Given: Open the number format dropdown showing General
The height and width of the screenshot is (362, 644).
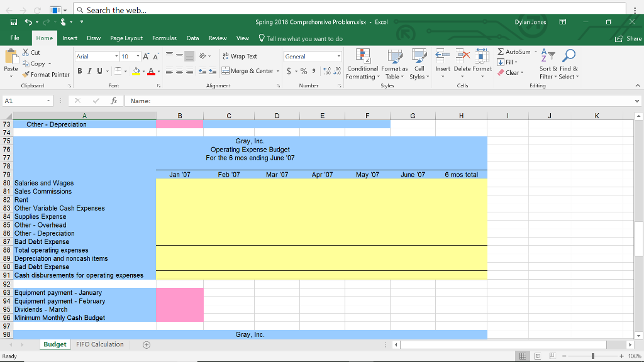Looking at the screenshot, I should click(313, 56).
